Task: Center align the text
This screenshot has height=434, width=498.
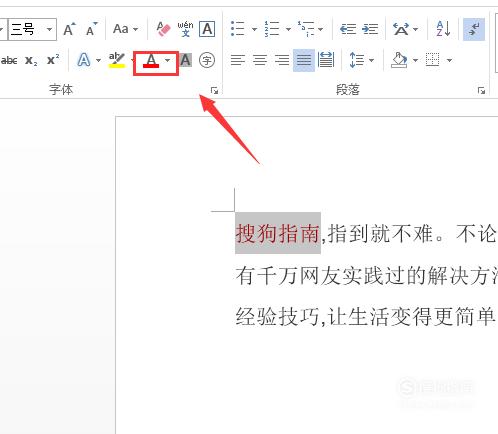Action: click(x=260, y=60)
